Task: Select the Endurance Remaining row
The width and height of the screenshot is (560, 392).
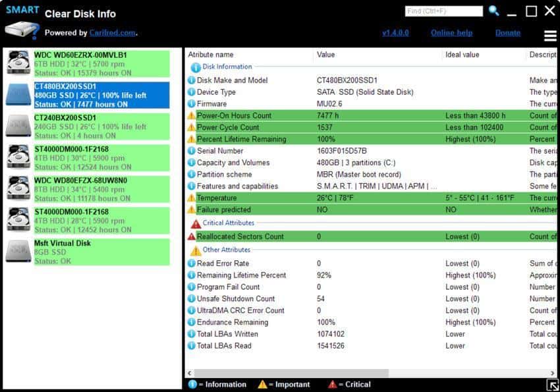Action: click(x=372, y=322)
